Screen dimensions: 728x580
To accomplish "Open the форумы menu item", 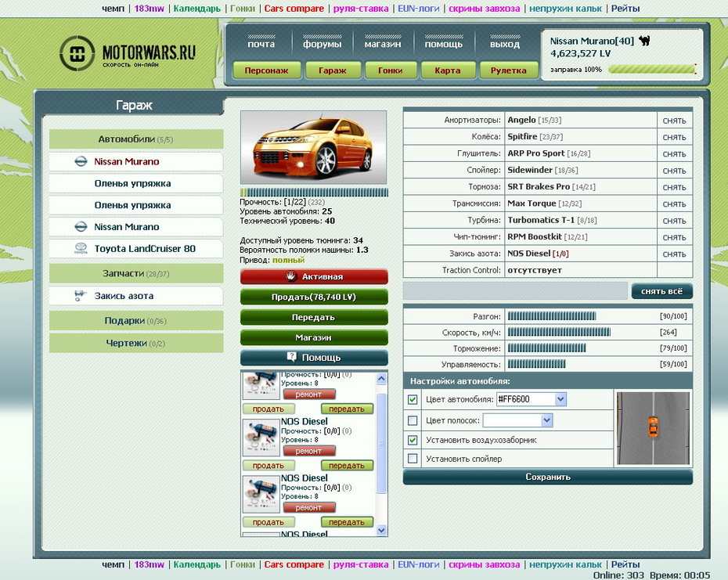I will [323, 44].
